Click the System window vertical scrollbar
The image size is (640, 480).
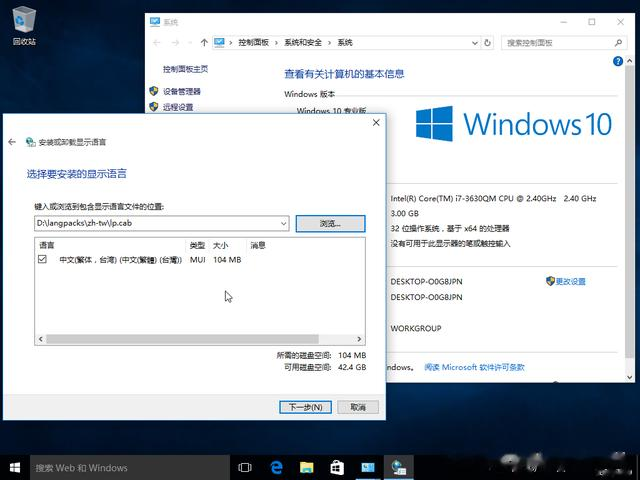[629, 212]
